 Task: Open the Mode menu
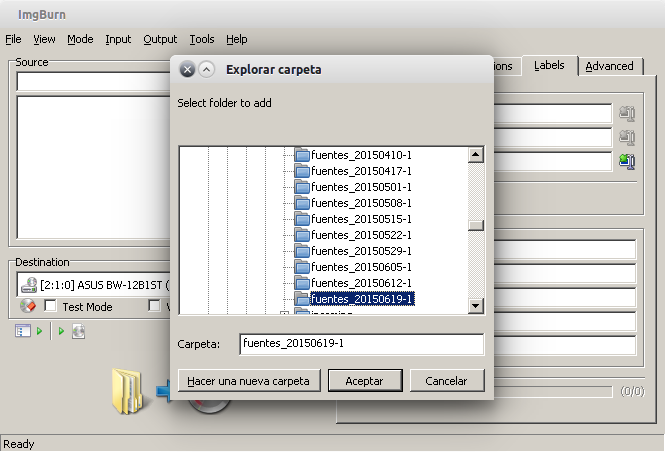point(80,39)
